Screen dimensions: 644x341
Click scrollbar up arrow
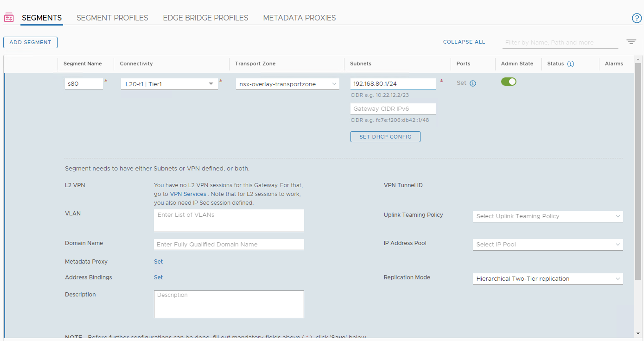(638, 60)
